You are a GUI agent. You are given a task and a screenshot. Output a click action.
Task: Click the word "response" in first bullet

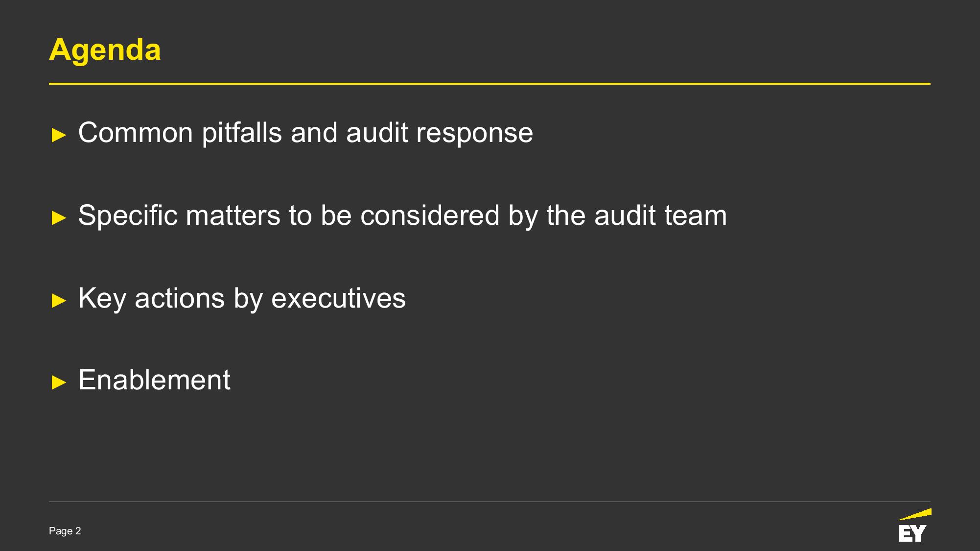pos(474,133)
